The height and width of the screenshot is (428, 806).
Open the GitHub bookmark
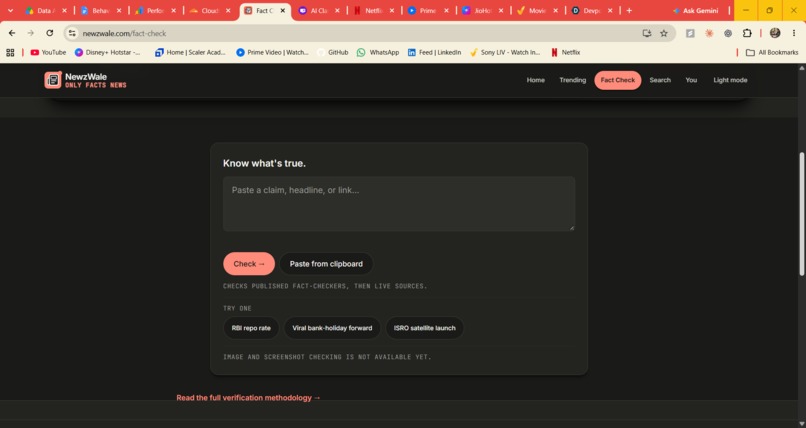click(x=333, y=52)
